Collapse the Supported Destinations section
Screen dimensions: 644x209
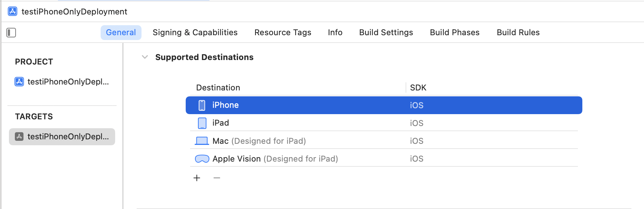(x=145, y=57)
